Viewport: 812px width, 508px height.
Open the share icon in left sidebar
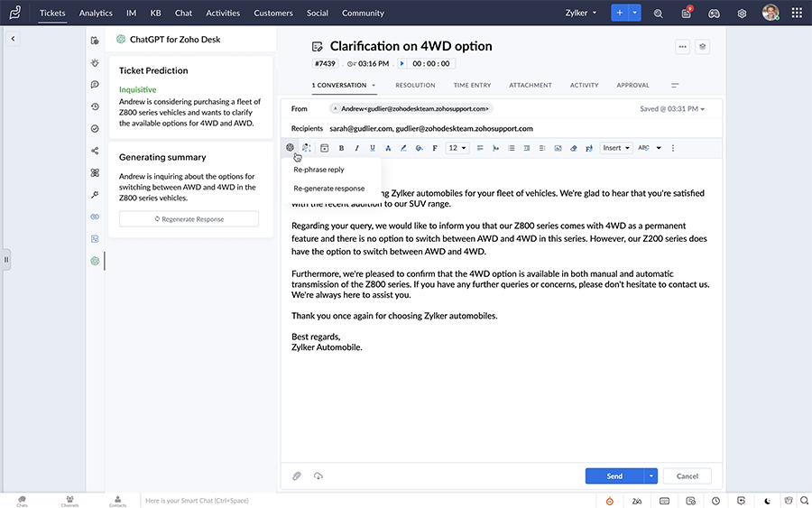[x=95, y=151]
